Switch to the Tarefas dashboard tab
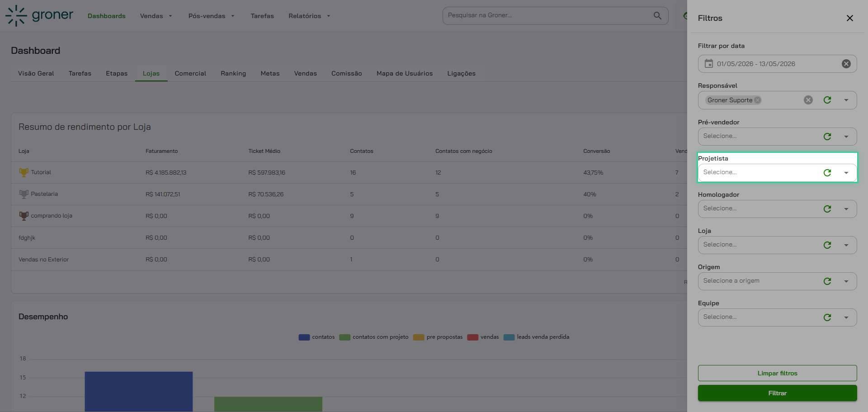This screenshot has width=868, height=412. 80,73
